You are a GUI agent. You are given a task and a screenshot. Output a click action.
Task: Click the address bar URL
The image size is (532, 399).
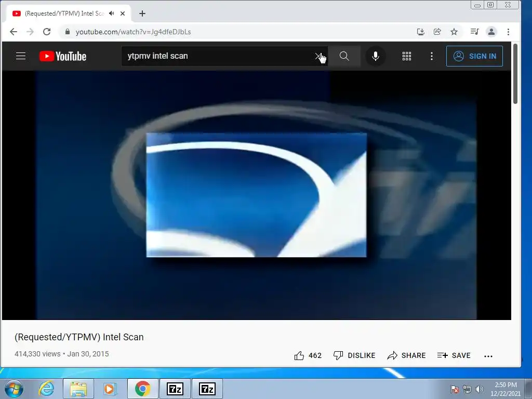click(x=133, y=32)
